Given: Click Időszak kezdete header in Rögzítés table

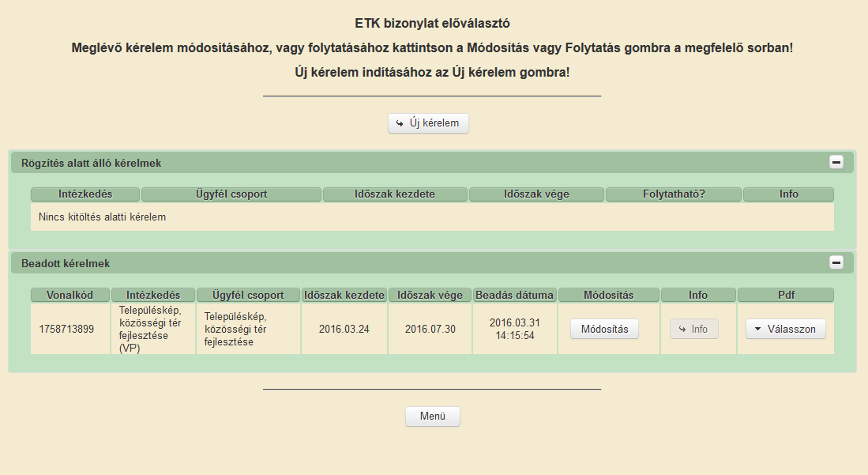Looking at the screenshot, I should [x=395, y=194].
